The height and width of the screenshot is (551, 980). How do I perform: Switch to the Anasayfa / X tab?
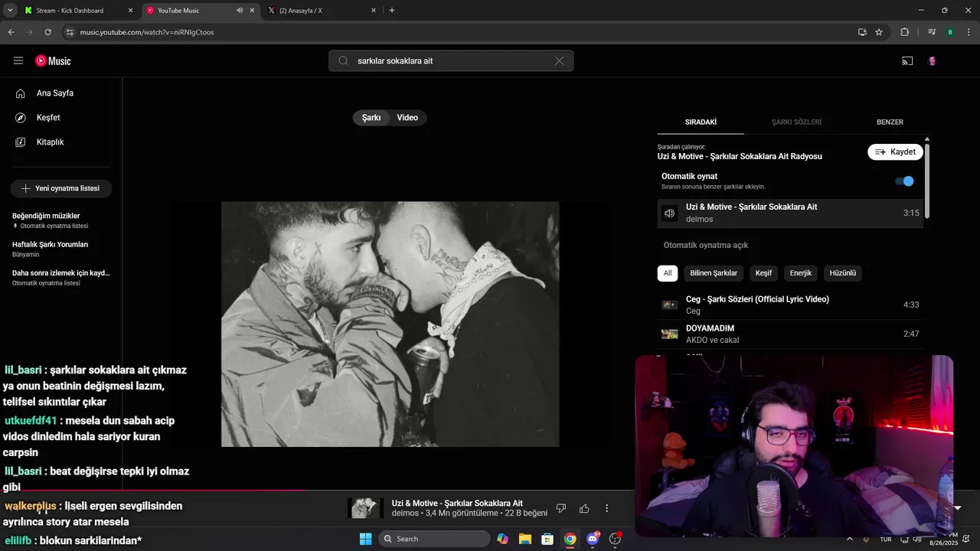click(x=322, y=11)
